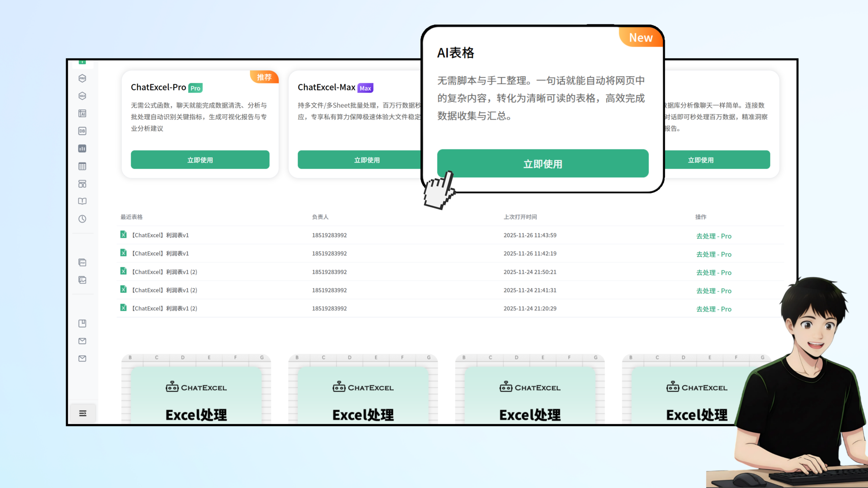Click 立即使用 on the AI表格 card
The height and width of the screenshot is (488, 868).
point(542,164)
